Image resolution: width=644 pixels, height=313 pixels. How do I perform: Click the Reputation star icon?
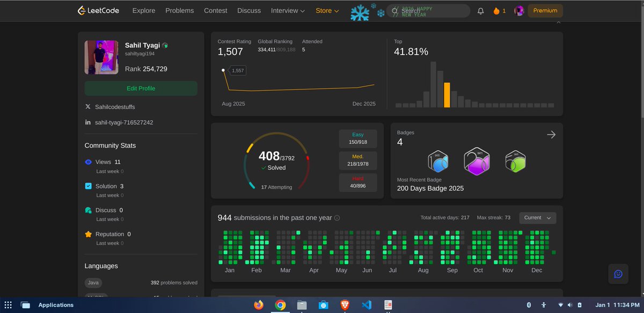pyautogui.click(x=89, y=234)
